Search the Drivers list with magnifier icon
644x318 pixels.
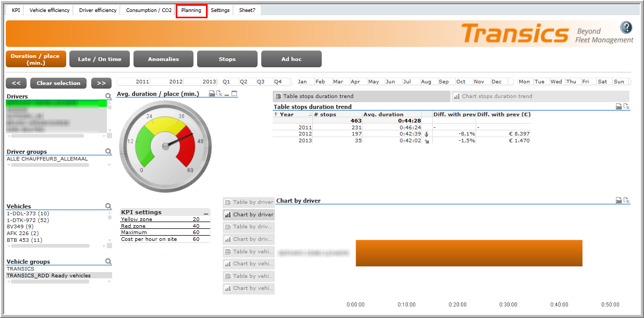click(x=108, y=96)
